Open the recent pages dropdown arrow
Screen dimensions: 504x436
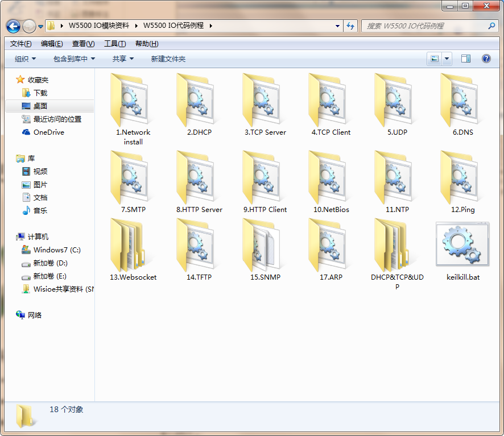pos(40,26)
